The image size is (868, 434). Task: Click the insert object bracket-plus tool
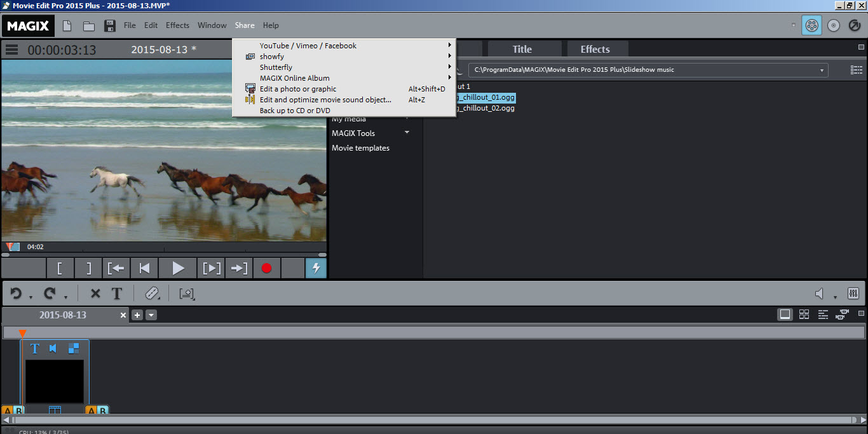187,294
